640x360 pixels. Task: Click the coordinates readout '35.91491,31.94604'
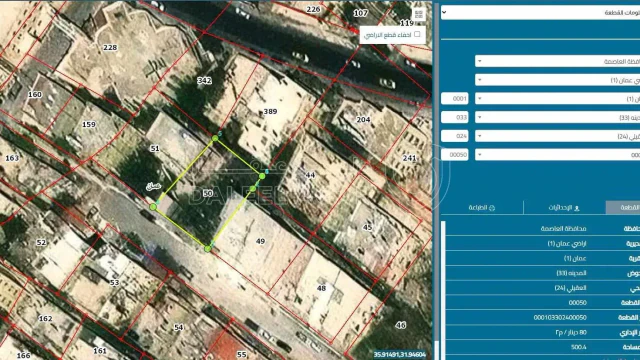pyautogui.click(x=400, y=355)
